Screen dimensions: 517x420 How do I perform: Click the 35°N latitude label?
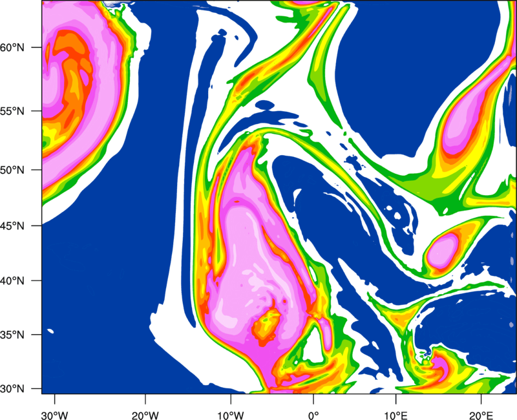click(x=12, y=335)
